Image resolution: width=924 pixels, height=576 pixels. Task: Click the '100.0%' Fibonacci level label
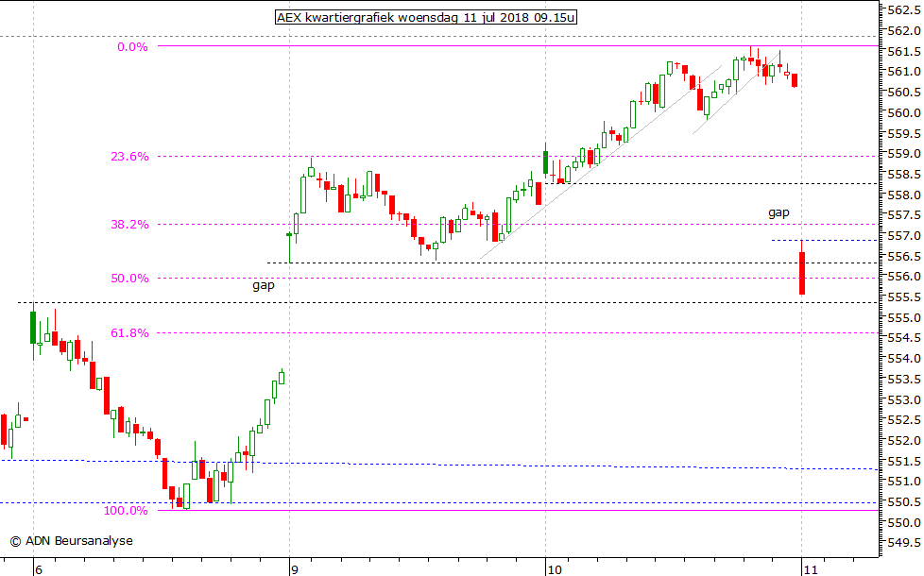[x=126, y=511]
